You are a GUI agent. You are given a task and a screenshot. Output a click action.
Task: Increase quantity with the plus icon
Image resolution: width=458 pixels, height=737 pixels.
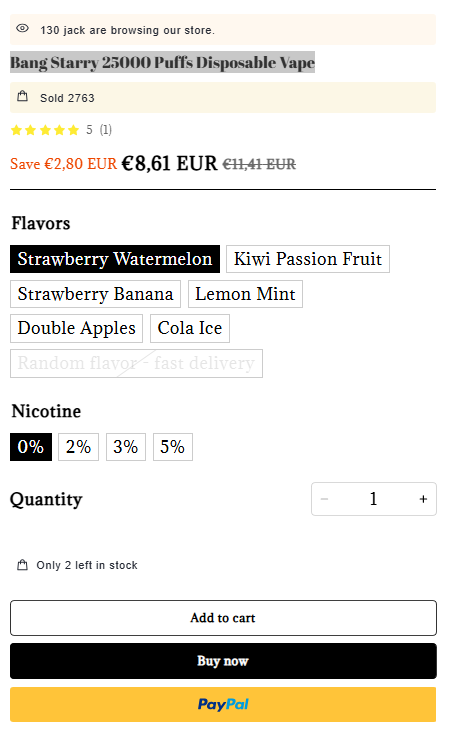point(423,499)
